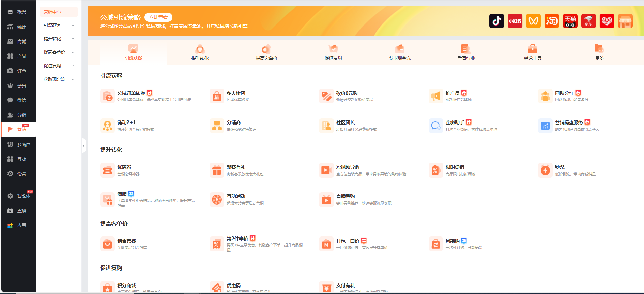Switch to the 获取现金流 tab
This screenshot has width=644, height=294.
(400, 52)
